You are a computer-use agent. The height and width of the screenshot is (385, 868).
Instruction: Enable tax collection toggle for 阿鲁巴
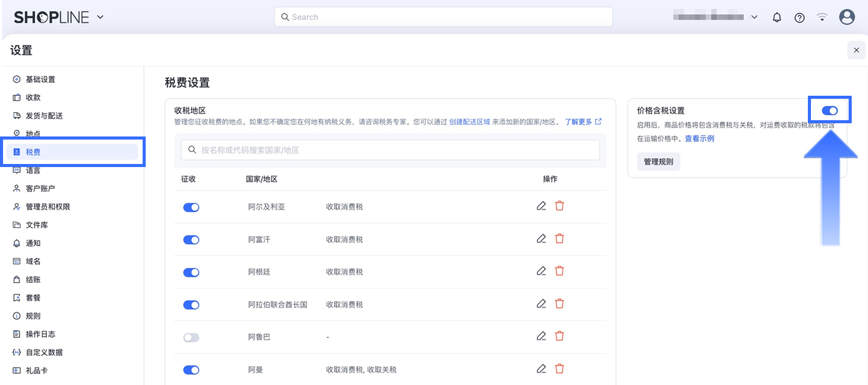pos(191,338)
